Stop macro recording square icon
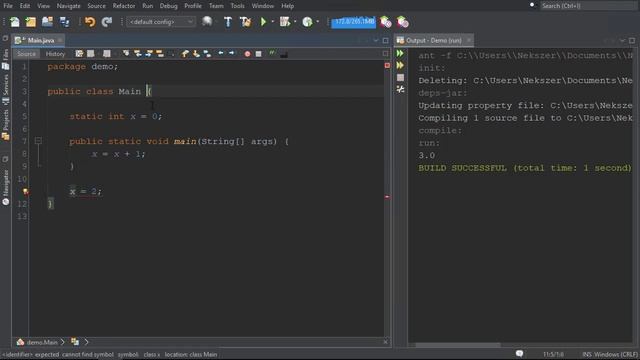Viewport: 640px width, 360px height. tap(258, 54)
